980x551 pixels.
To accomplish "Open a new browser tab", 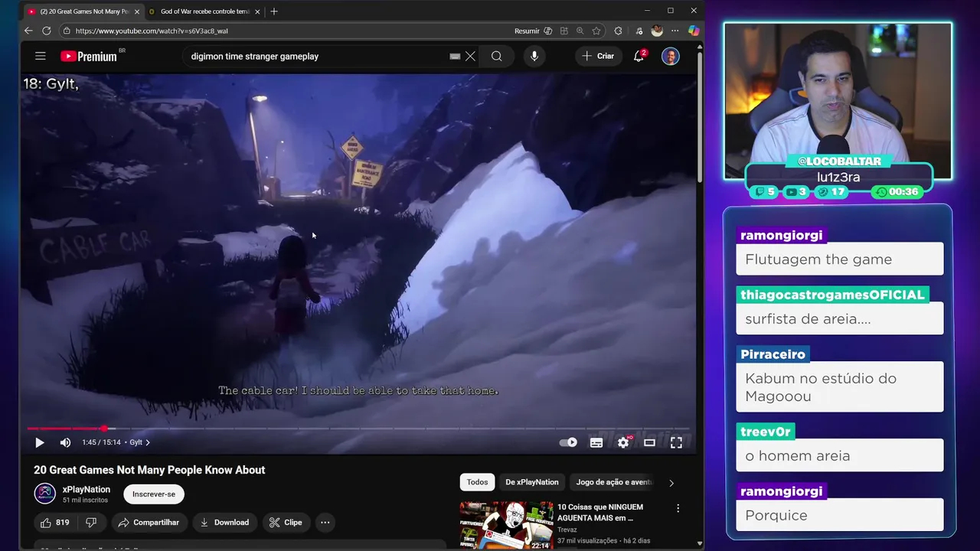I will coord(274,11).
